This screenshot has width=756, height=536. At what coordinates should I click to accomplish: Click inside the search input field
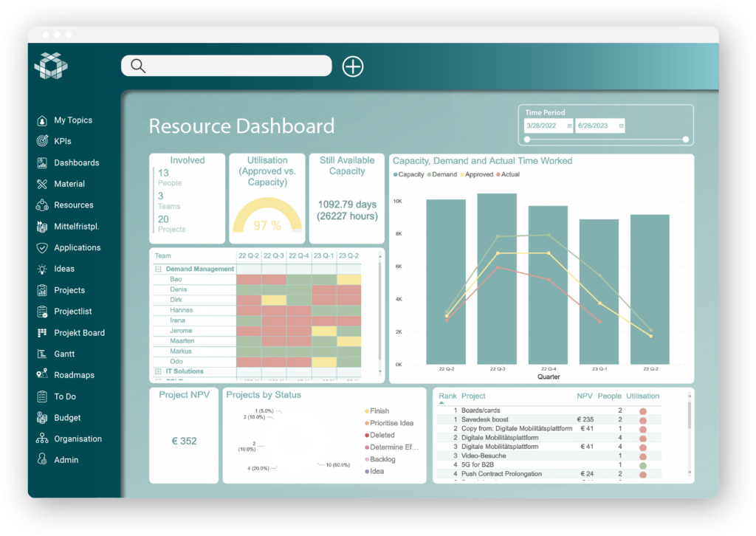point(236,66)
